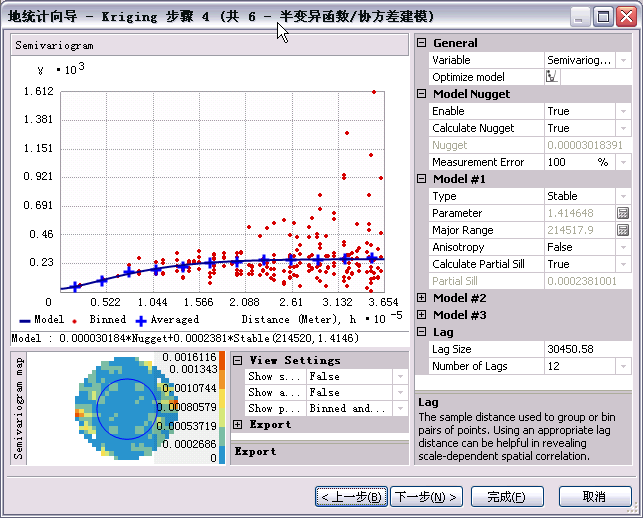643x518 pixels.
Task: Select the Anisotropy property label
Action: coord(458,247)
